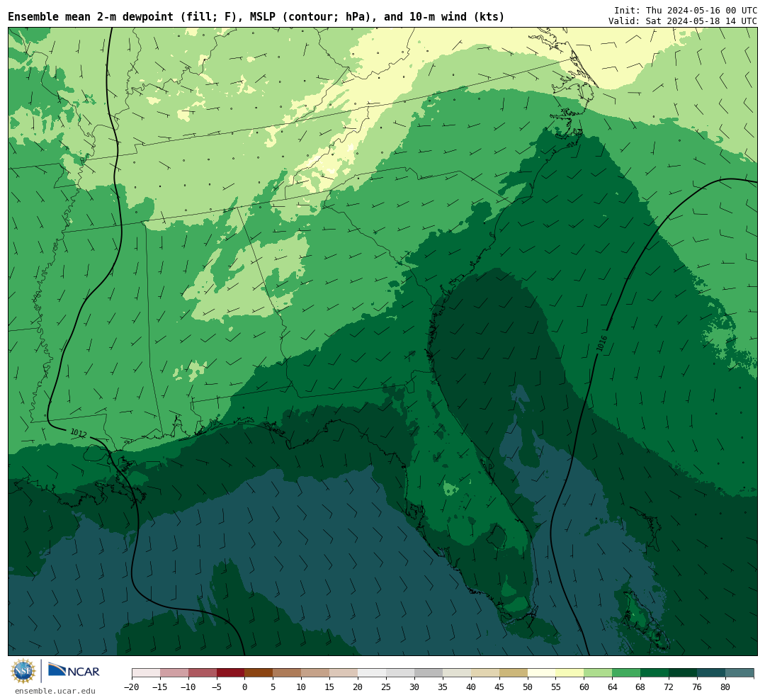Click the 45 to 50 color swatch

coord(514,673)
